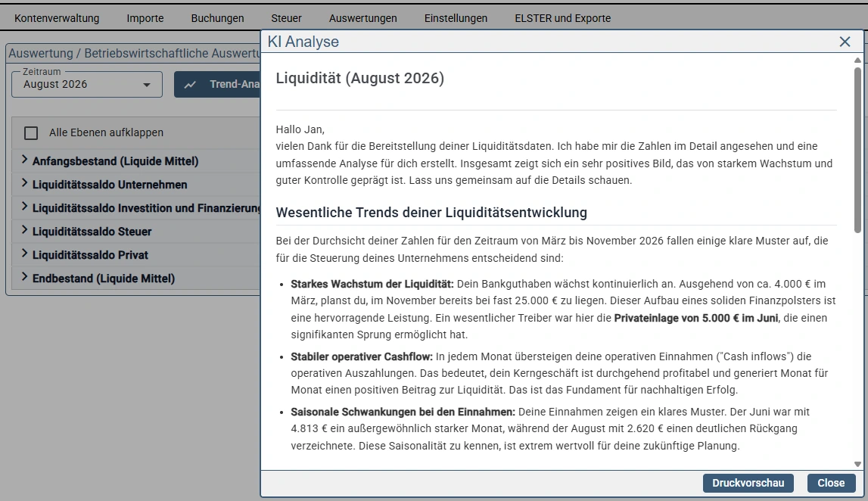This screenshot has width=868, height=501.
Task: Click the heading Liquidität (August 2026)
Action: pos(359,78)
